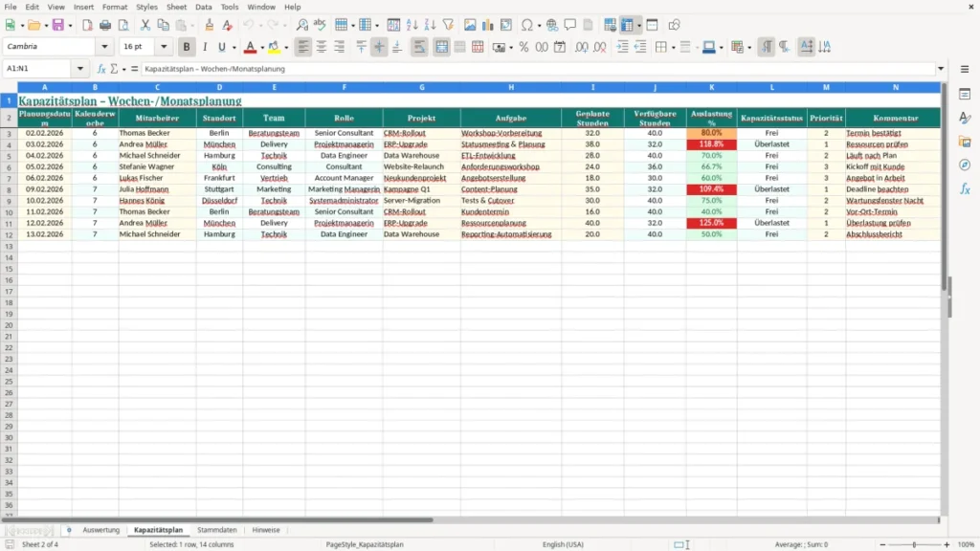Screen dimensions: 980x551
Task: Insert an image
Action: click(x=470, y=25)
